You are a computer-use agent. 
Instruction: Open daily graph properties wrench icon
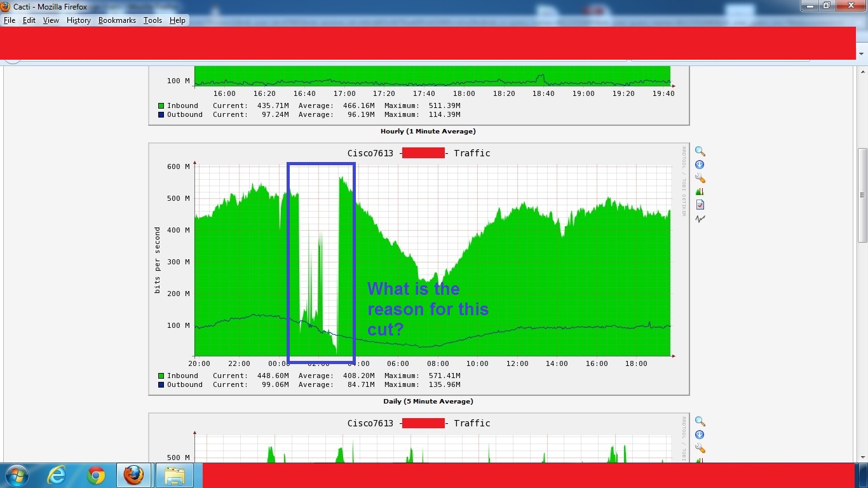pyautogui.click(x=700, y=179)
